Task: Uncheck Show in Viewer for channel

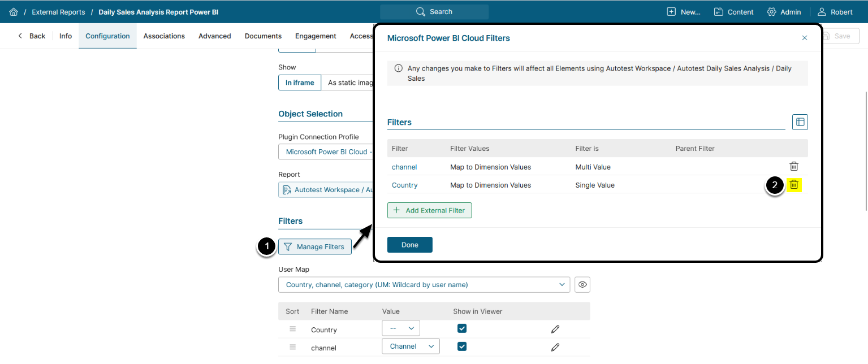Action: 462,346
